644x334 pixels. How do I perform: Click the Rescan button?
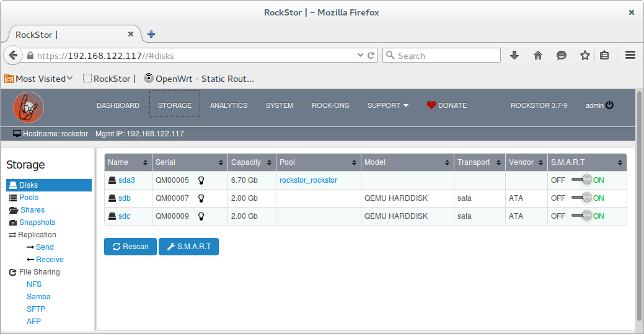130,247
